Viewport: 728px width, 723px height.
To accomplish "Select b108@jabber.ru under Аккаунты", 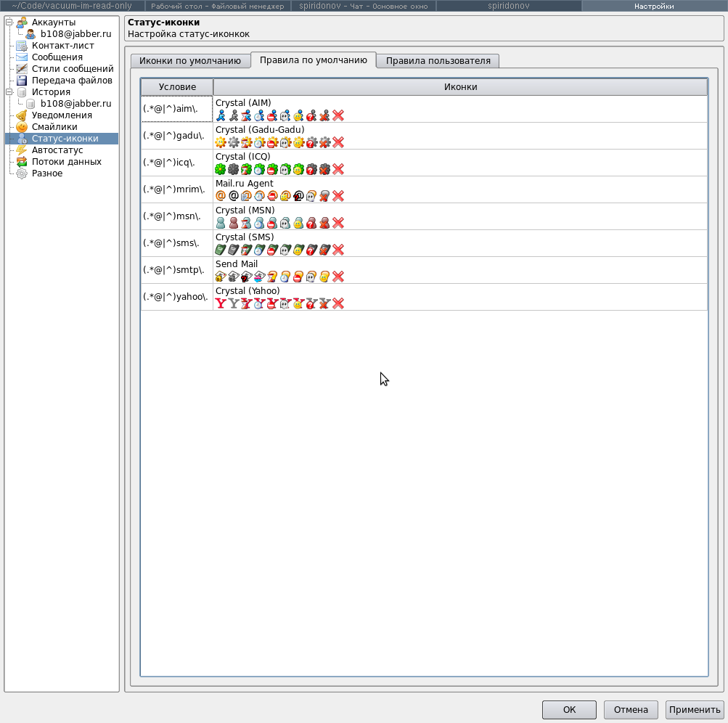I will click(x=75, y=34).
